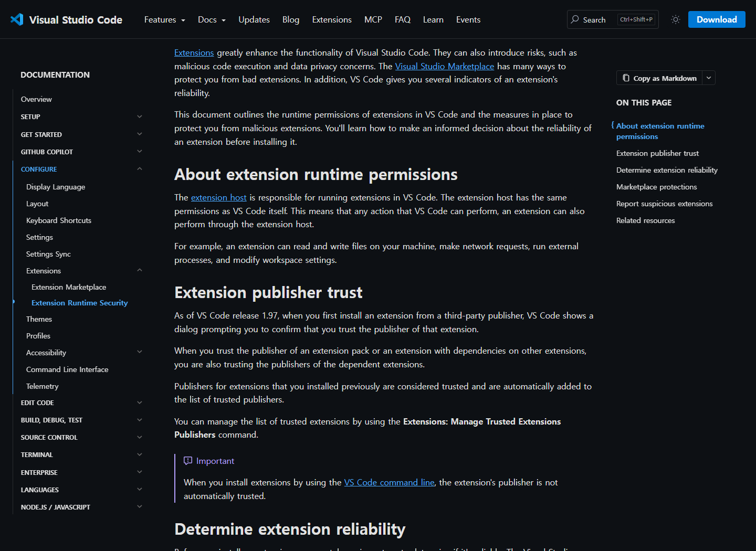Open the VS Code command line link
This screenshot has width=756, height=551.
pyautogui.click(x=390, y=482)
